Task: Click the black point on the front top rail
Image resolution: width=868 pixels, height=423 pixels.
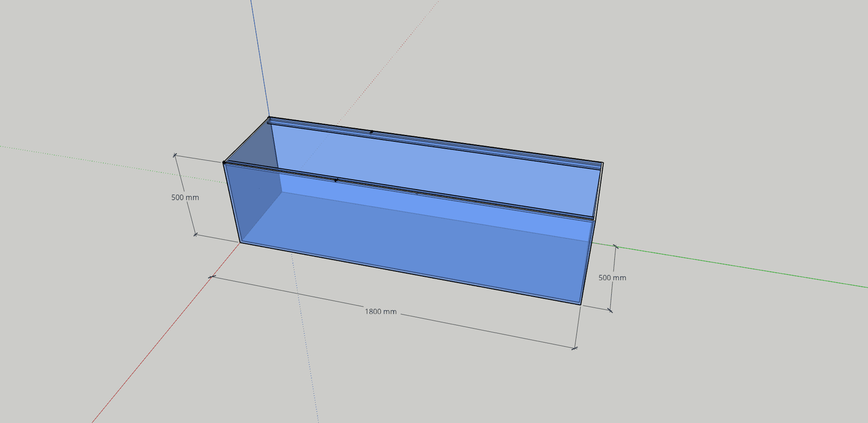Action: 336,180
